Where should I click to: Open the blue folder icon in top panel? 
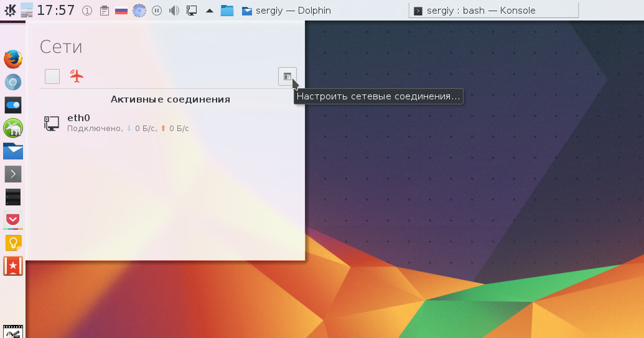[x=227, y=11]
